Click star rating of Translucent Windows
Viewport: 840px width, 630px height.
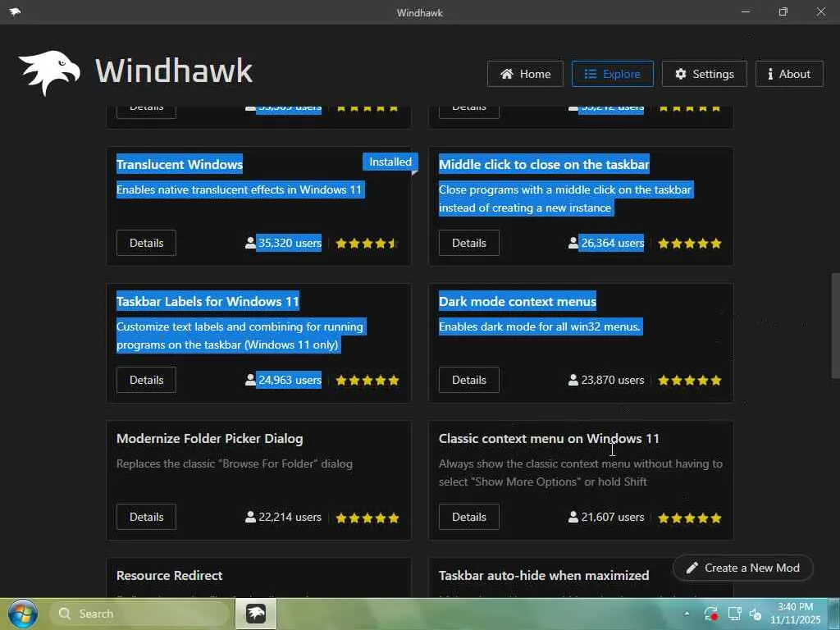coord(367,243)
